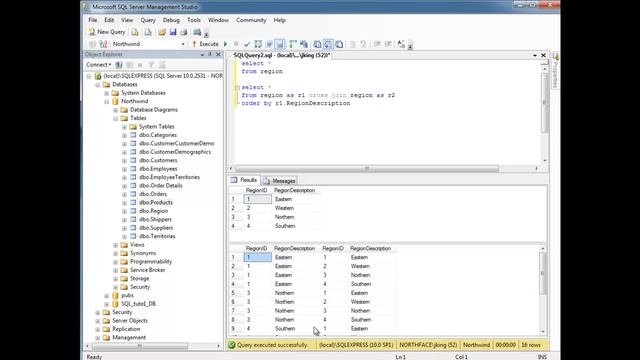Collapse the Tables folder node
The height and width of the screenshot is (360, 640).
pyautogui.click(x=116, y=118)
